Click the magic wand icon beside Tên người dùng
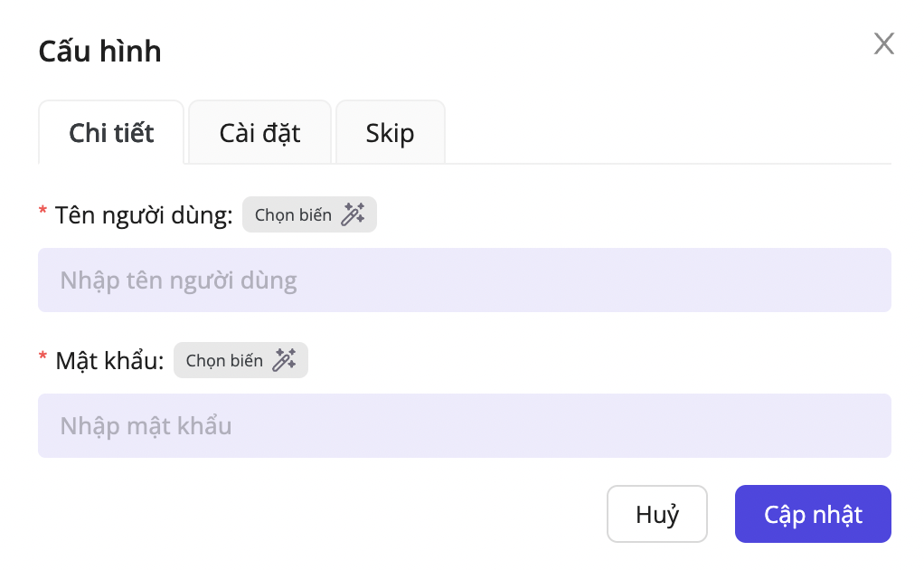 353,215
